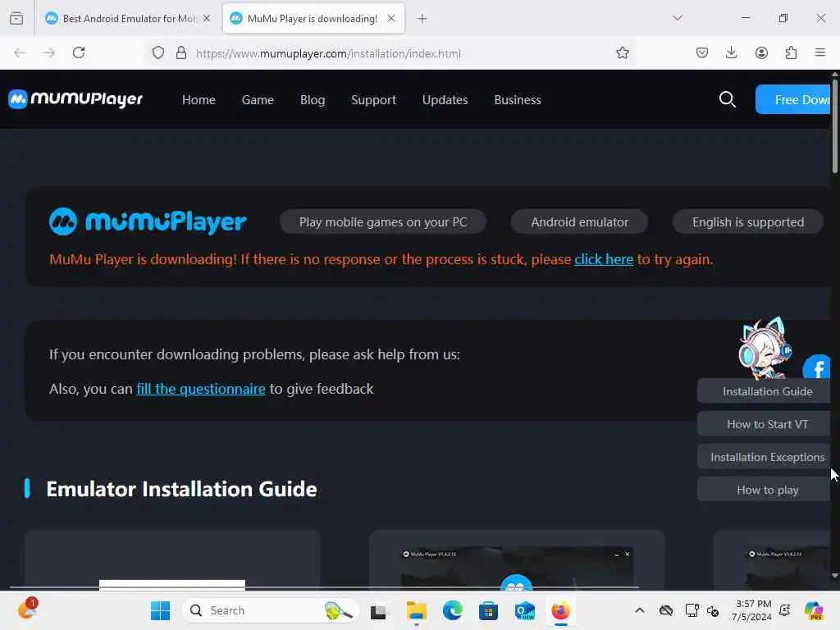Open the Firefox hamburger application menu
The height and width of the screenshot is (630, 840).
[x=820, y=52]
